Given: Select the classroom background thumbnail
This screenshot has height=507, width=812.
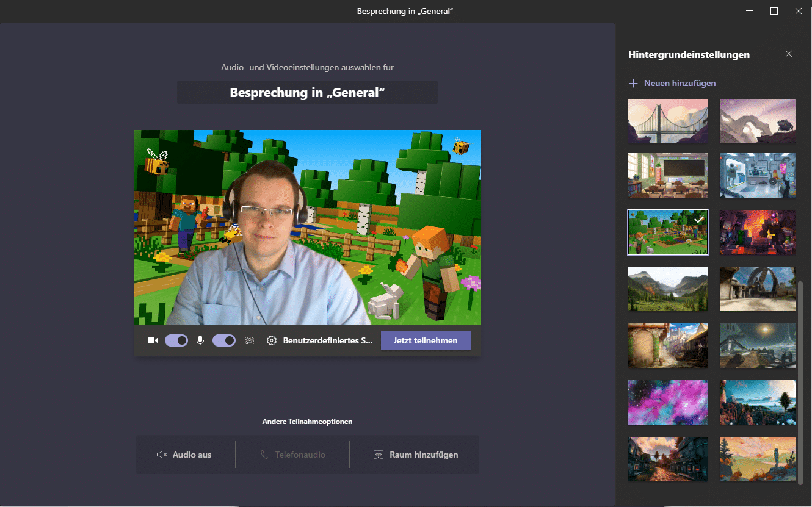Looking at the screenshot, I should click(668, 176).
